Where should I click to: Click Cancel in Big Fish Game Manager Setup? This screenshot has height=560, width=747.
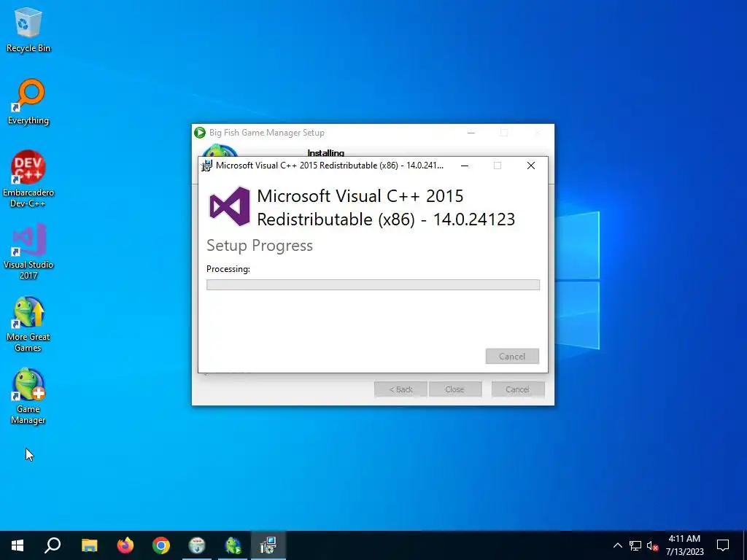[x=518, y=389]
